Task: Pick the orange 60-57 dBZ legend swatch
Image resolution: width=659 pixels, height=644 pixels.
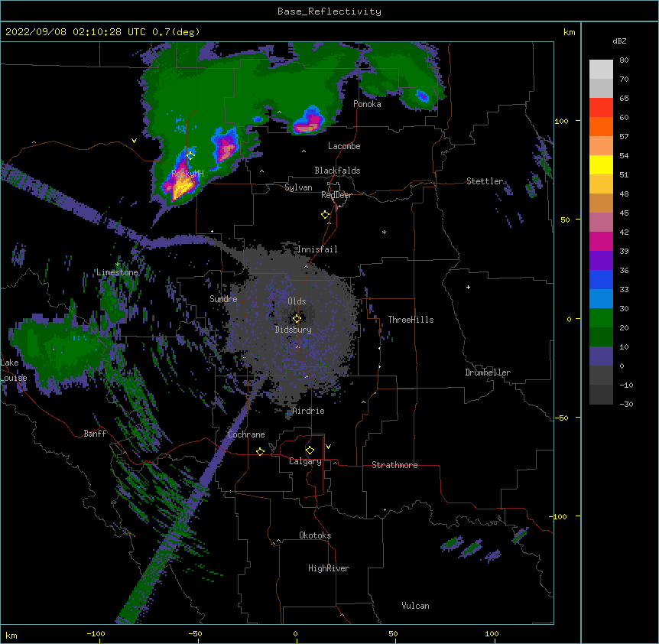Action: pos(601,126)
